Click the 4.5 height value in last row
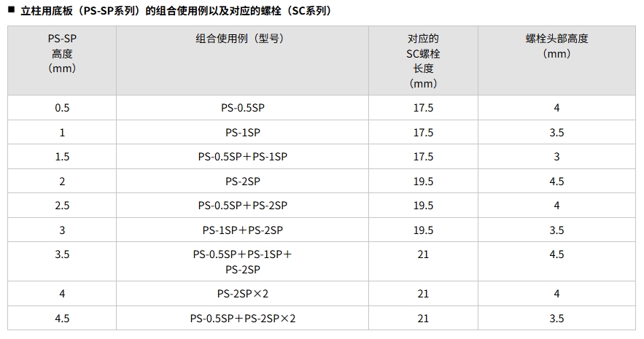 (62, 319)
